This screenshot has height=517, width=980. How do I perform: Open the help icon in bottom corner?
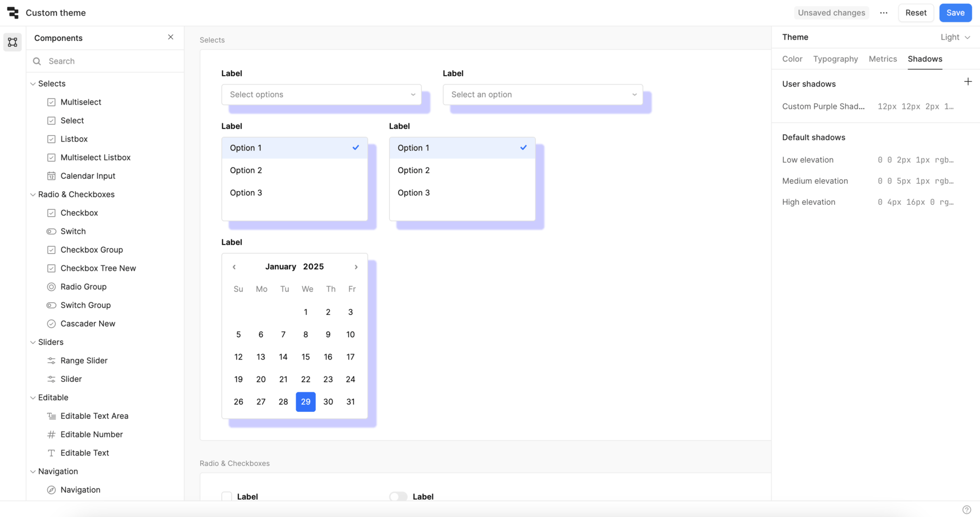click(x=966, y=510)
